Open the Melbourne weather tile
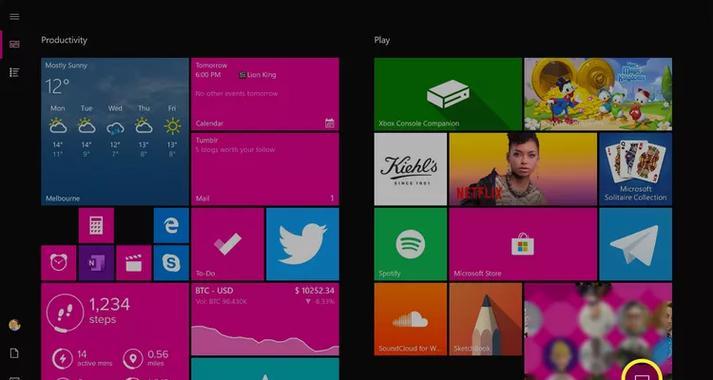The image size is (713, 380). click(115, 131)
